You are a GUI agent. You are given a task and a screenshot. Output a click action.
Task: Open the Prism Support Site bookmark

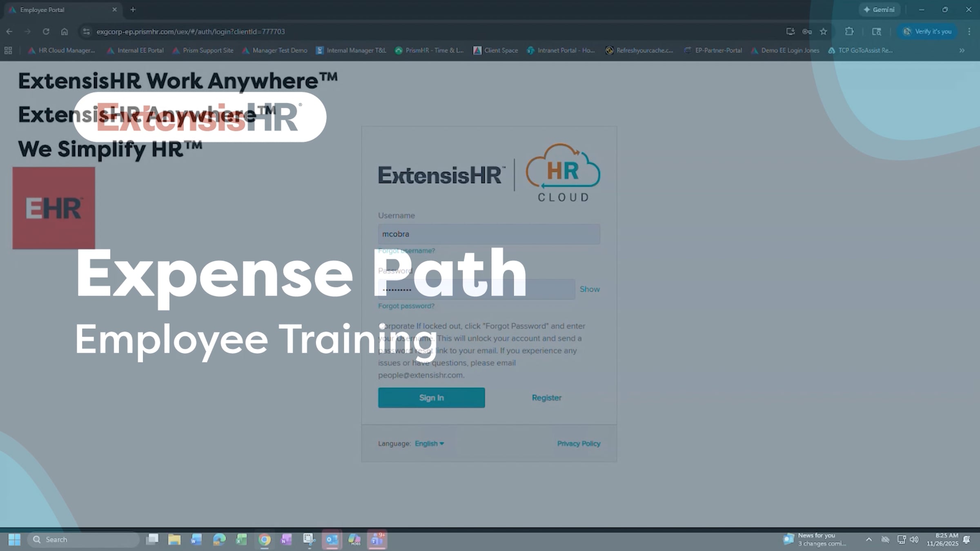(203, 50)
